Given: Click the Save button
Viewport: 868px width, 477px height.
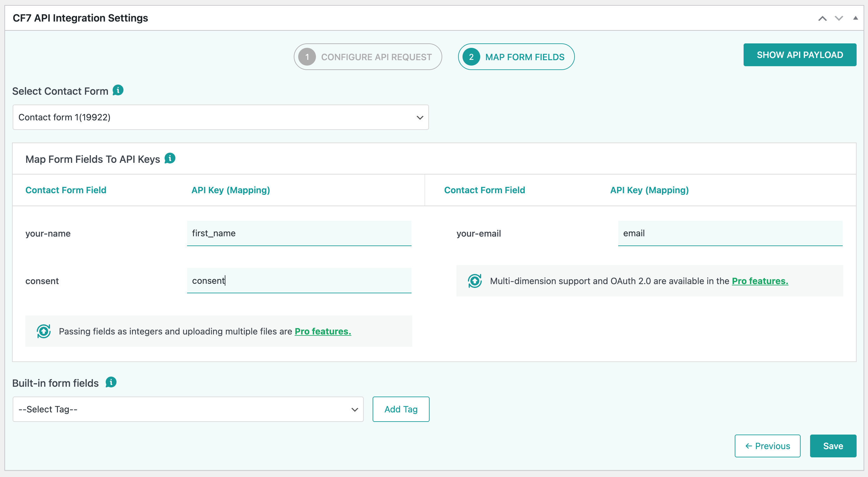Looking at the screenshot, I should pyautogui.click(x=833, y=446).
